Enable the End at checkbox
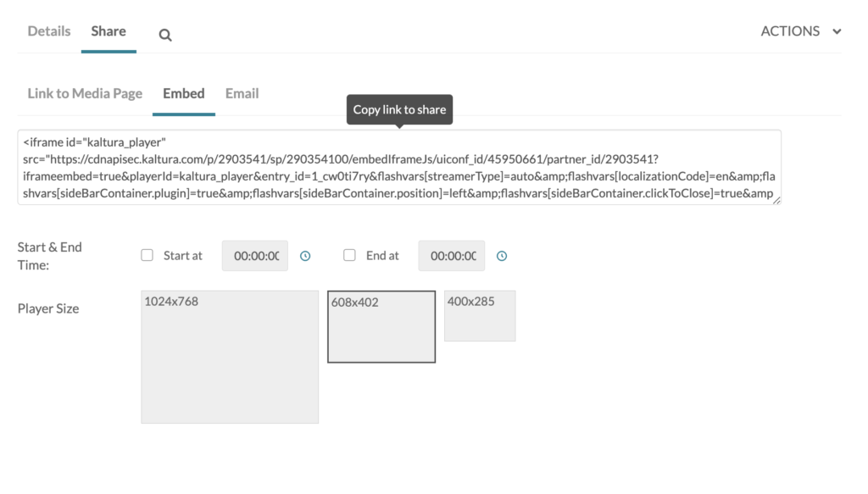The width and height of the screenshot is (868, 494). [x=349, y=255]
